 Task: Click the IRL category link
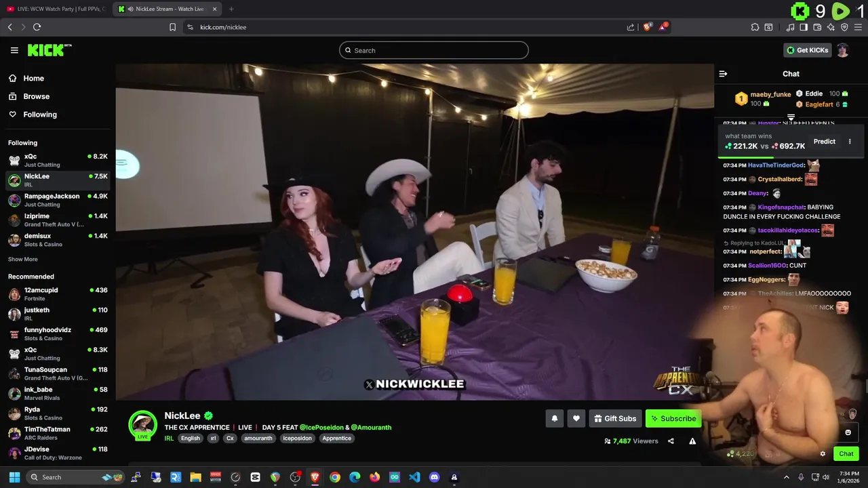pyautogui.click(x=169, y=439)
